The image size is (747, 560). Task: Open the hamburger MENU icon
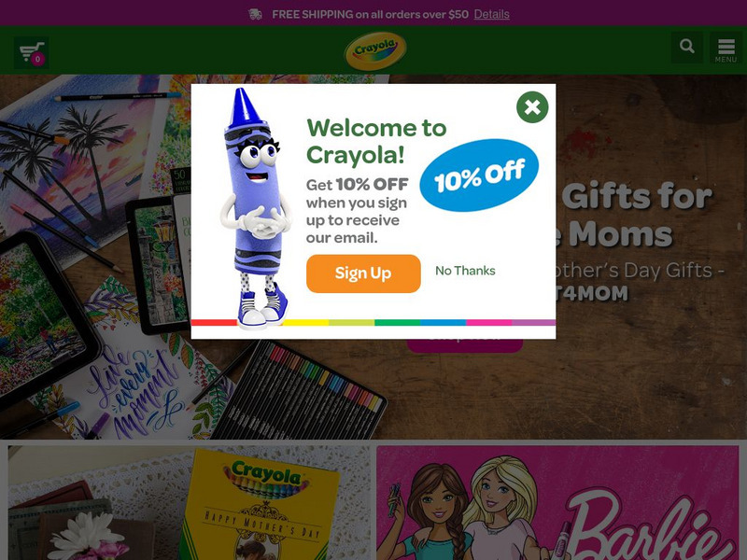726,48
